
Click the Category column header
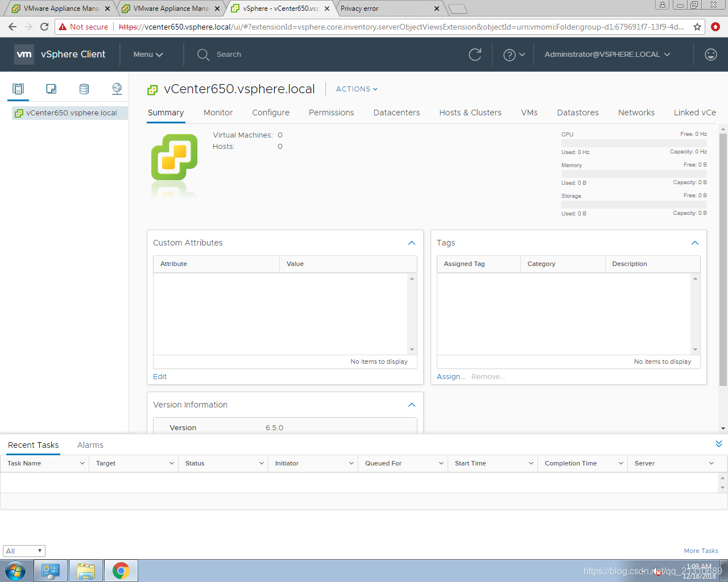tap(563, 264)
